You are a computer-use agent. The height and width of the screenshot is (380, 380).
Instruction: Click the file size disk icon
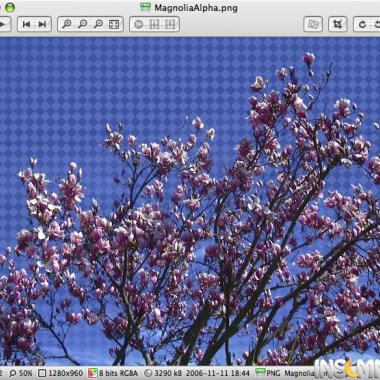pos(149,373)
